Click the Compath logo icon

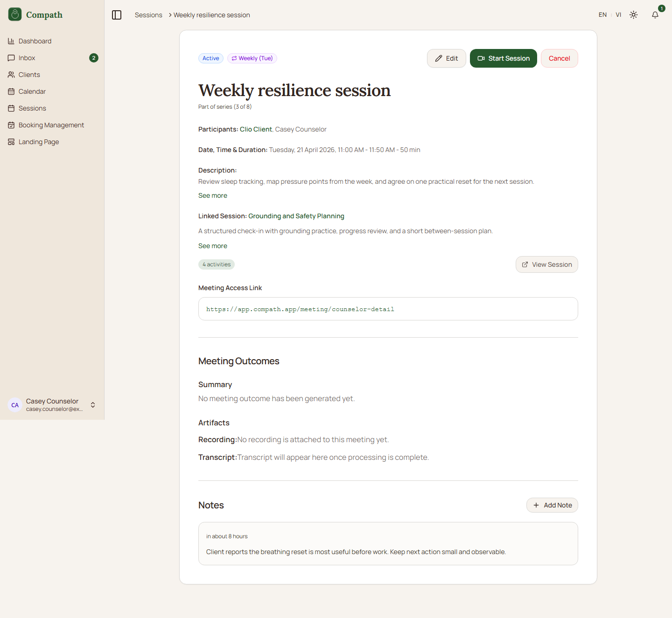point(15,14)
